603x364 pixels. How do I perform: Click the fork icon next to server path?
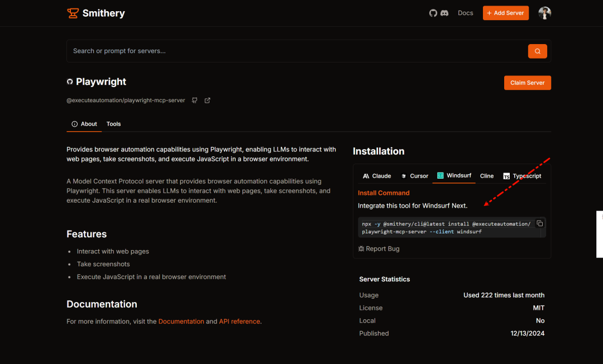tap(195, 100)
